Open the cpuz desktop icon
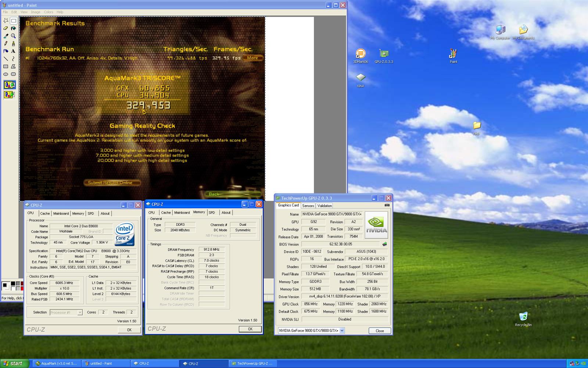588x368 pixels. [361, 80]
